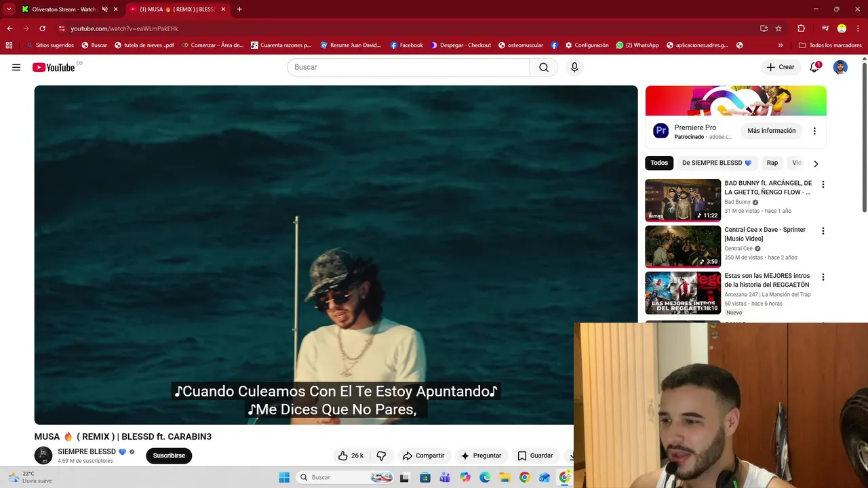Open Copilot from the taskbar
Image resolution: width=868 pixels, height=488 pixels.
[x=465, y=477]
